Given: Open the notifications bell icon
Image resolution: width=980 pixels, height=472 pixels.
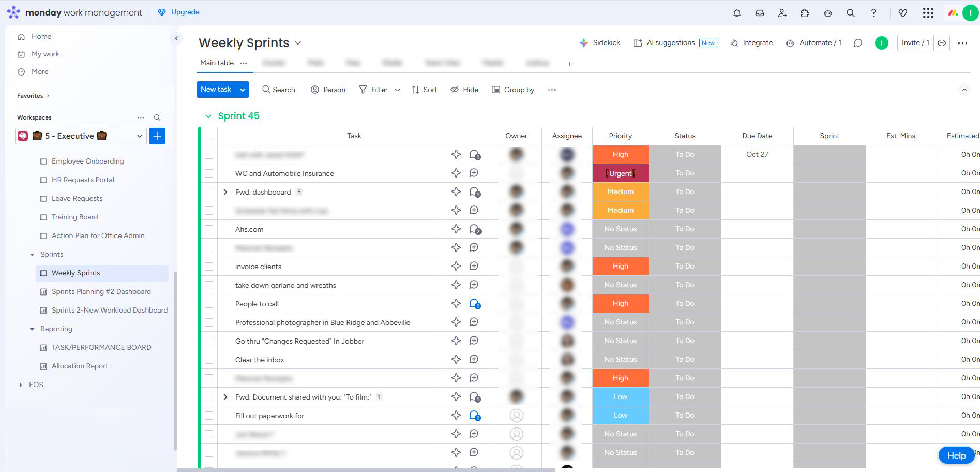Looking at the screenshot, I should click(x=737, y=13).
